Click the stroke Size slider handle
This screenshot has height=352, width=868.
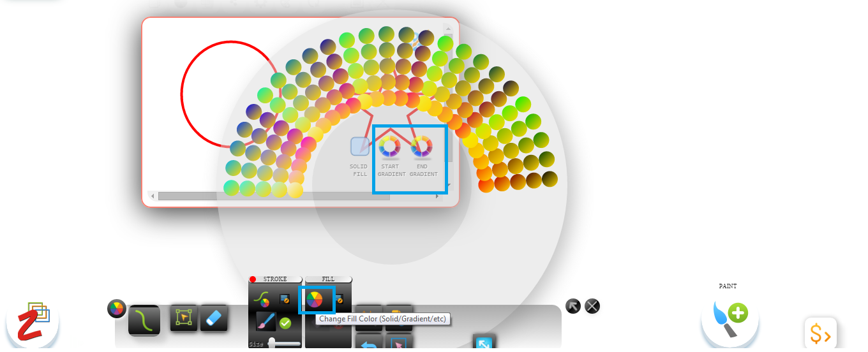(x=272, y=344)
